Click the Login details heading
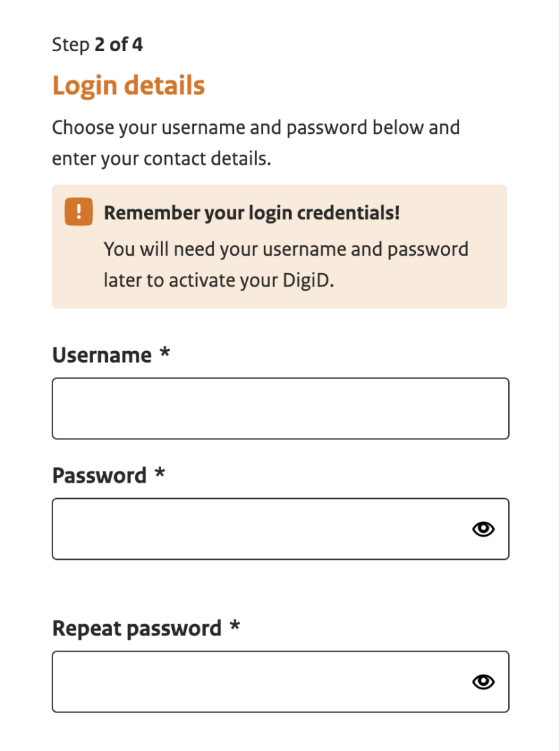Image resolution: width=560 pixels, height=751 pixels. (128, 85)
